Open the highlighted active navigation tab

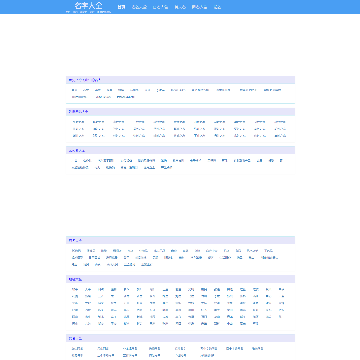[122, 7]
